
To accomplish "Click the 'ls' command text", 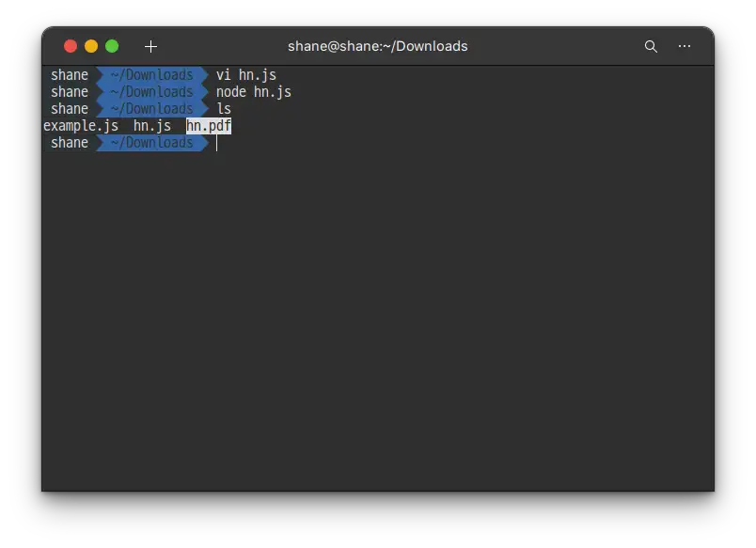I will click(x=224, y=109).
